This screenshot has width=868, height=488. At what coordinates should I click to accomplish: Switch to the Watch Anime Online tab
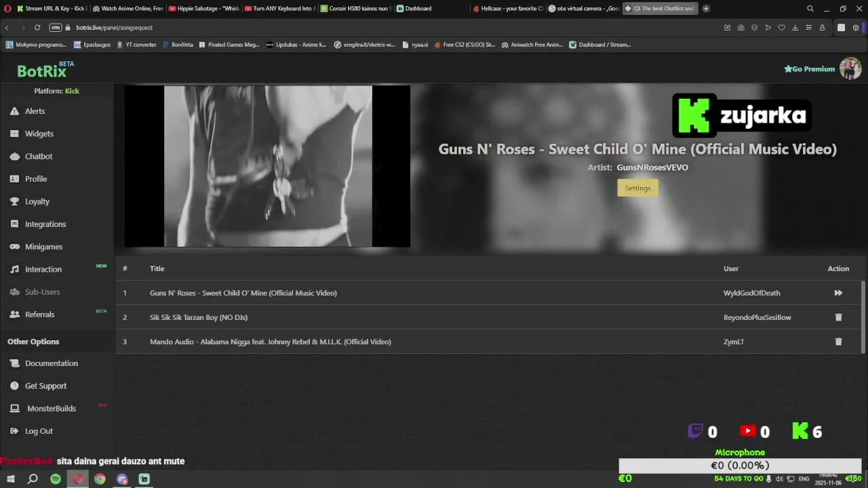click(x=127, y=9)
